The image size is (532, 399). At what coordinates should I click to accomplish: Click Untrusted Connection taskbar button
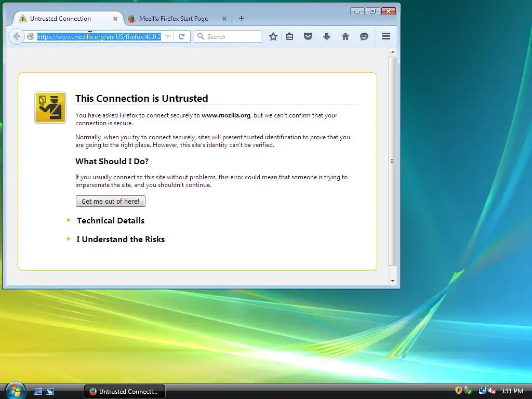125,392
